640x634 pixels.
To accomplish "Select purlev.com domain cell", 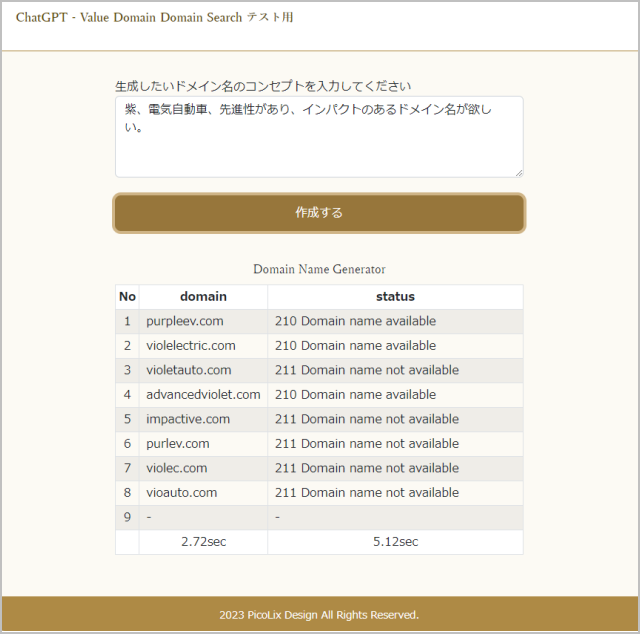I will click(x=203, y=444).
